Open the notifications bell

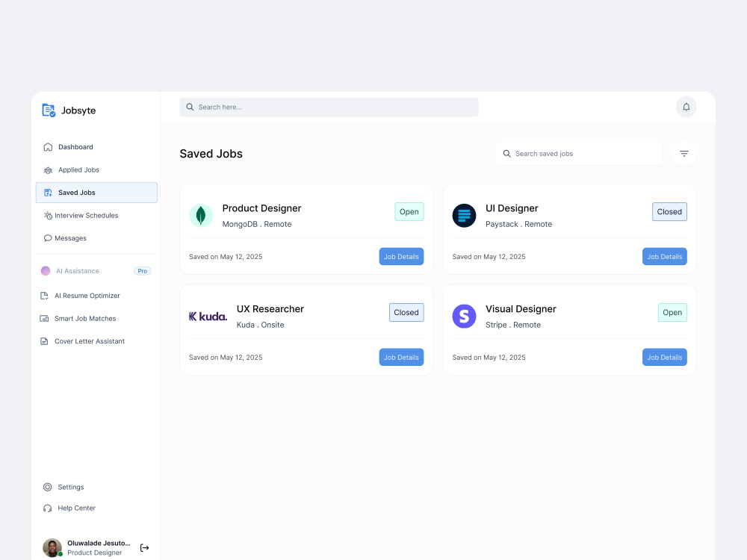coord(686,107)
